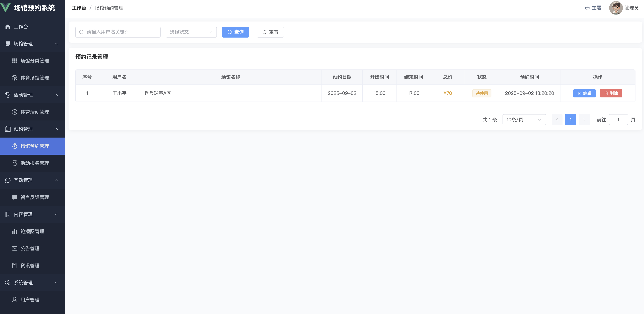Viewport: 644px width, 314px height.
Task: Click the admin avatar picture
Action: pyautogui.click(x=616, y=8)
